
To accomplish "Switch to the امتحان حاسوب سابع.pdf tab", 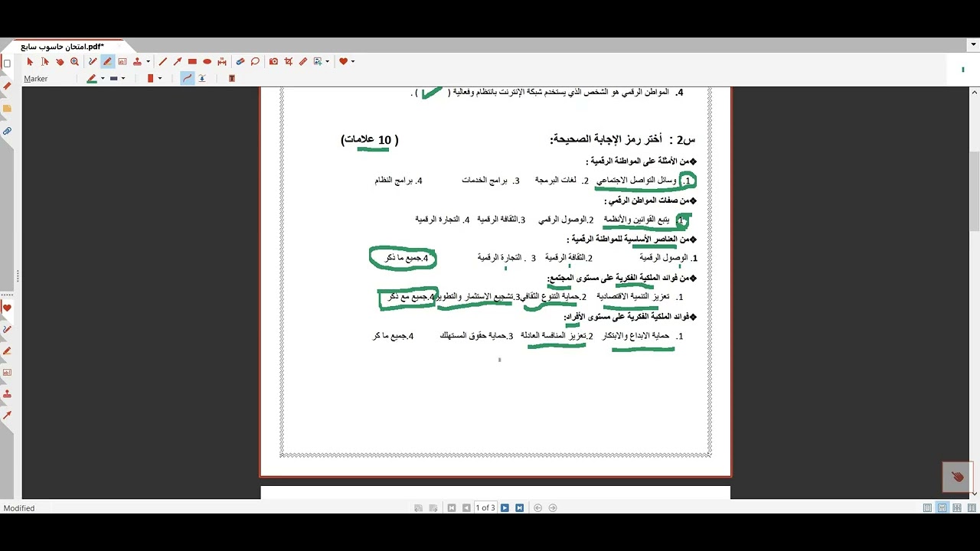I will point(64,47).
